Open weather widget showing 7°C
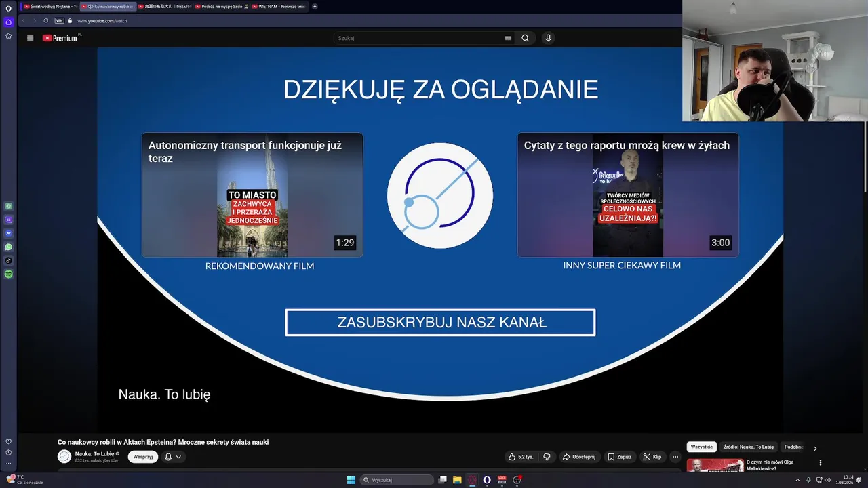The width and height of the screenshot is (868, 488). pyautogui.click(x=24, y=479)
